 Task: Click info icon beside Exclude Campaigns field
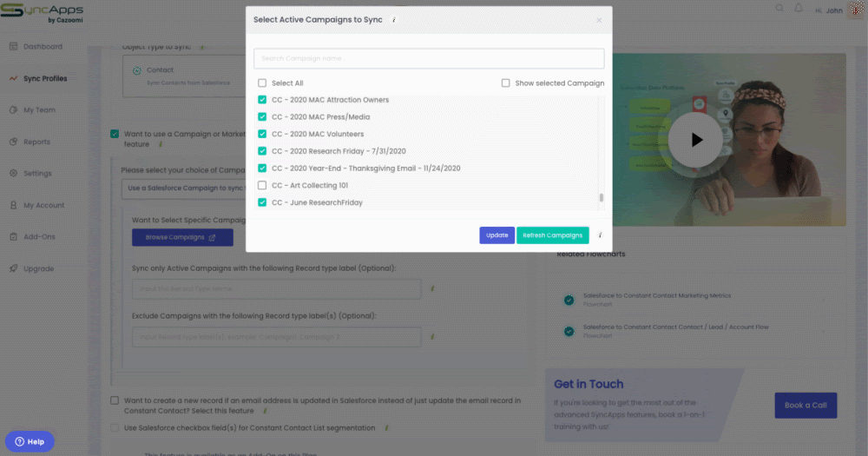[432, 336]
